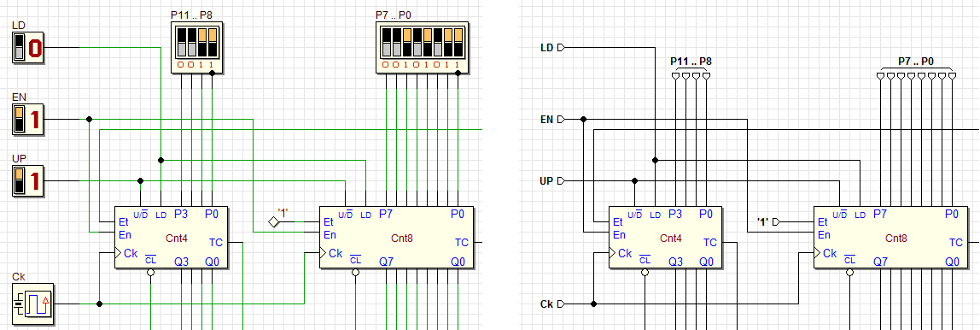Click the P7 .. P0 bus label on right
Viewport: 980px width, 330px height.
[x=916, y=62]
